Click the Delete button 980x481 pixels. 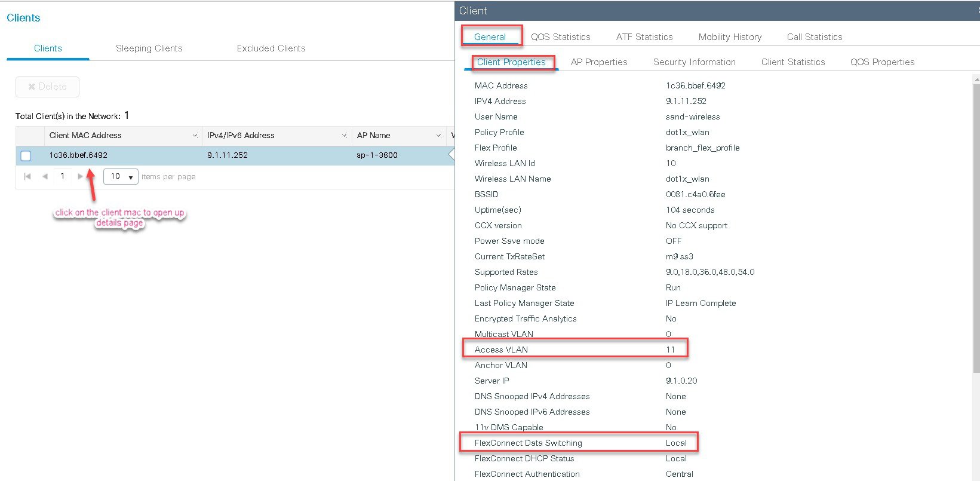[47, 87]
